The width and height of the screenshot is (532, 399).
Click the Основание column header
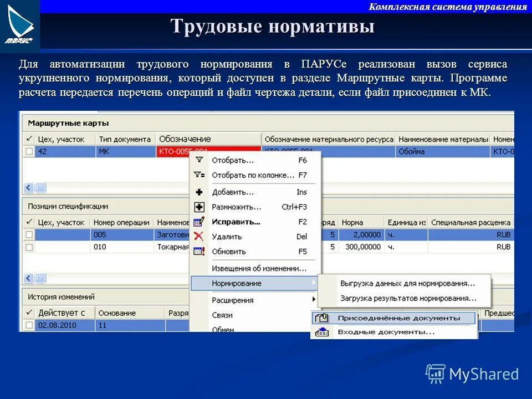coord(130,313)
